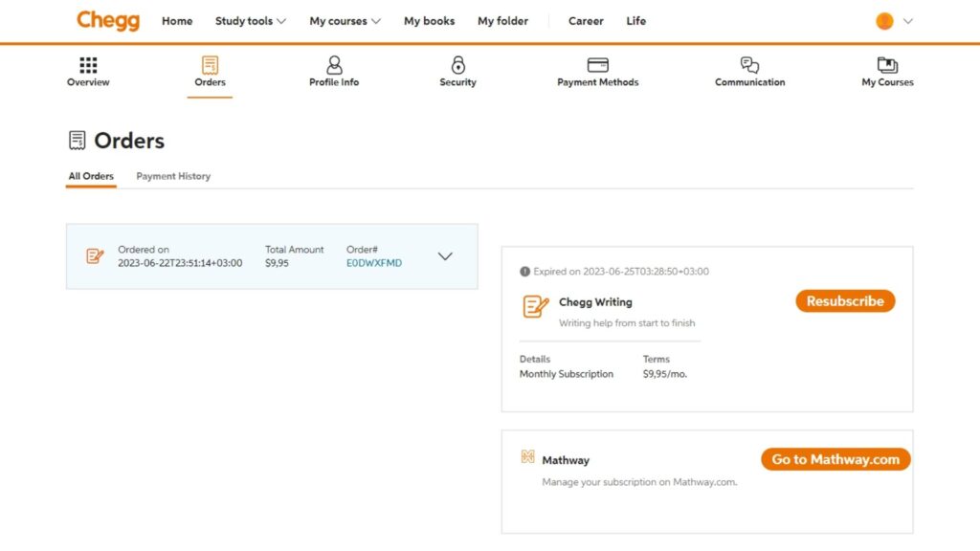Click the Chegg logo

tap(107, 20)
